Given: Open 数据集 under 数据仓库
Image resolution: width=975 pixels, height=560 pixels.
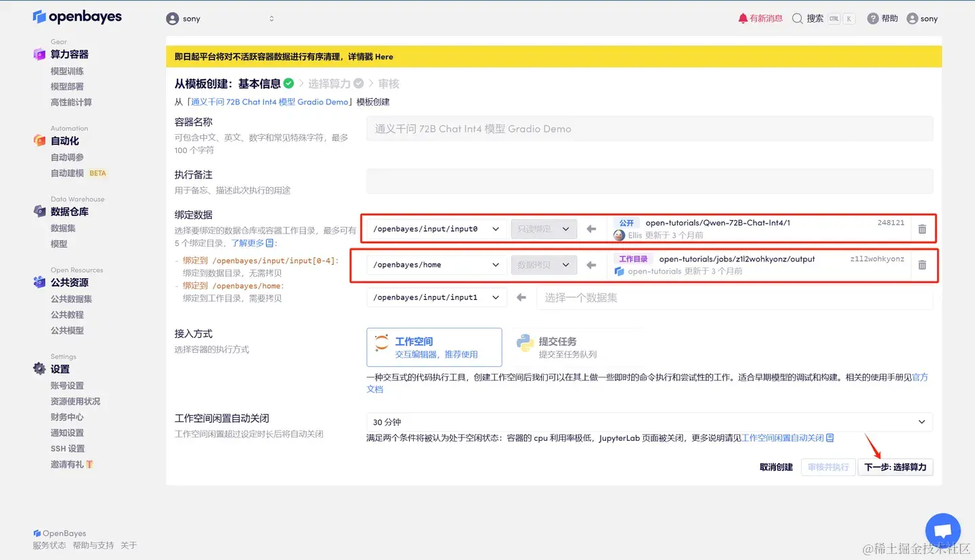Looking at the screenshot, I should click(x=63, y=228).
